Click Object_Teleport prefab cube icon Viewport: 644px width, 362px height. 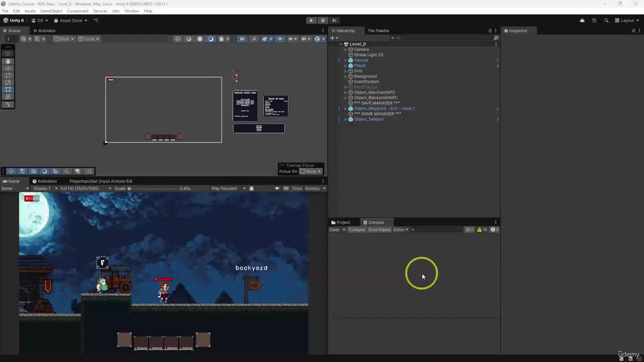coord(351,120)
